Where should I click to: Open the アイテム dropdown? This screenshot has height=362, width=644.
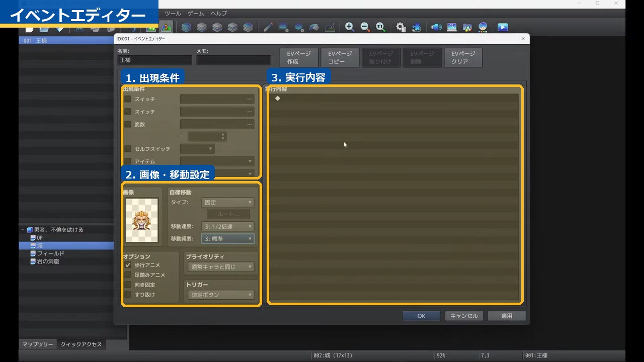click(x=217, y=161)
